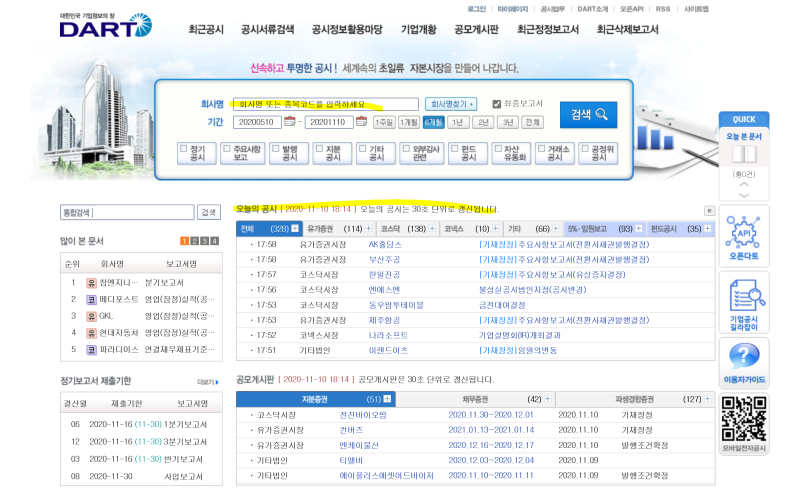Viewport: 800px width, 488px height.
Task: Go to page 2 of 많이 본 문서
Action: click(194, 241)
